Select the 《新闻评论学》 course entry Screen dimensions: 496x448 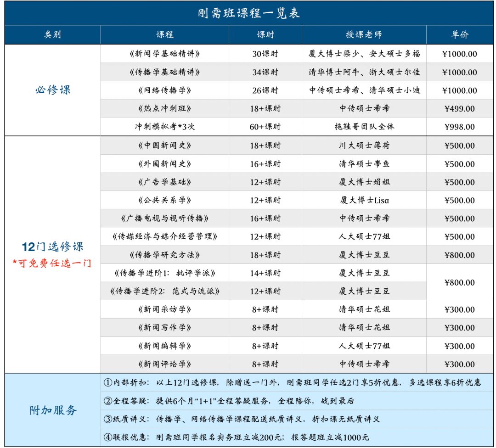(164, 363)
